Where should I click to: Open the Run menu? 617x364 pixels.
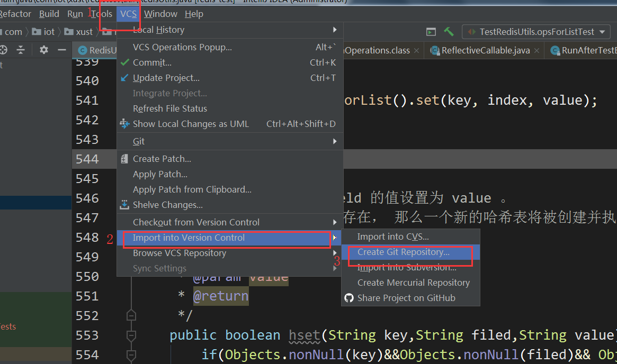tap(75, 14)
